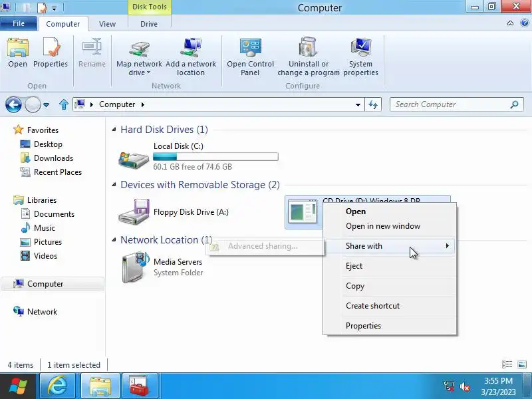
Task: Expand the Share with submenu arrow
Action: pyautogui.click(x=447, y=245)
